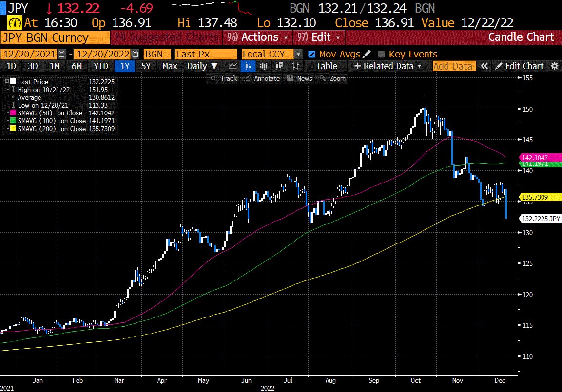Open the 97) Edit menu

pos(319,37)
